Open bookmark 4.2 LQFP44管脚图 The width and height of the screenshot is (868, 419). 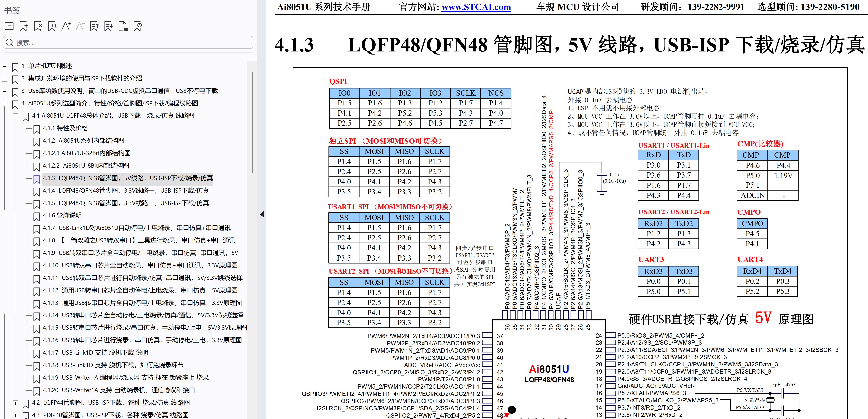tap(111, 403)
